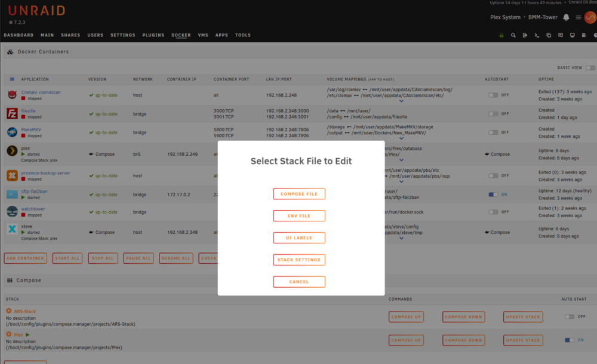597x364 pixels.
Task: Click the ARS-Stack stack name
Action: [24, 311]
